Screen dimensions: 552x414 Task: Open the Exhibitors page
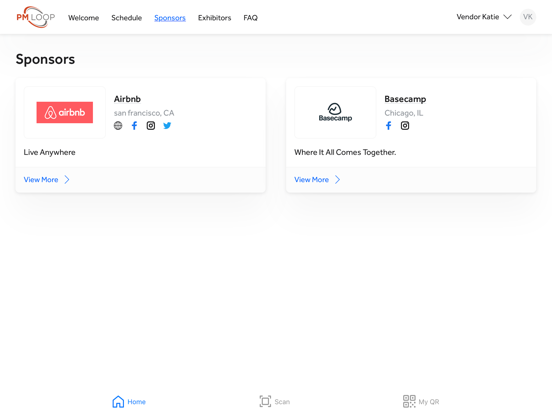[x=214, y=18]
